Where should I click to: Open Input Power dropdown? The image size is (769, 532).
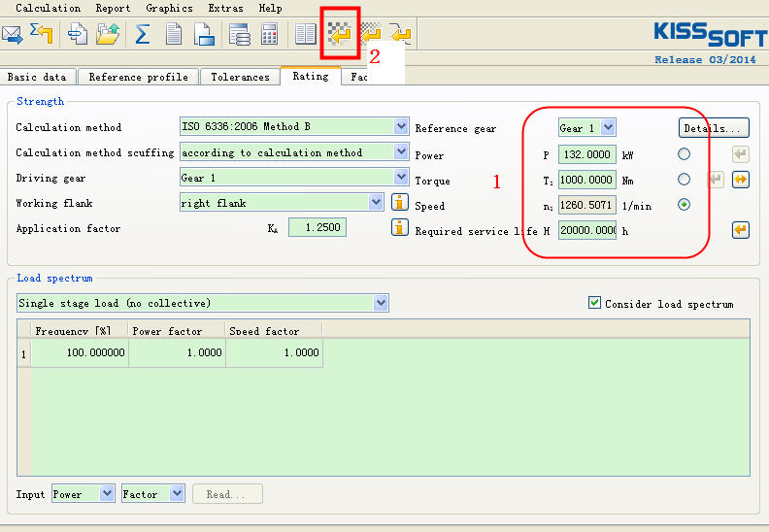pyautogui.click(x=107, y=493)
